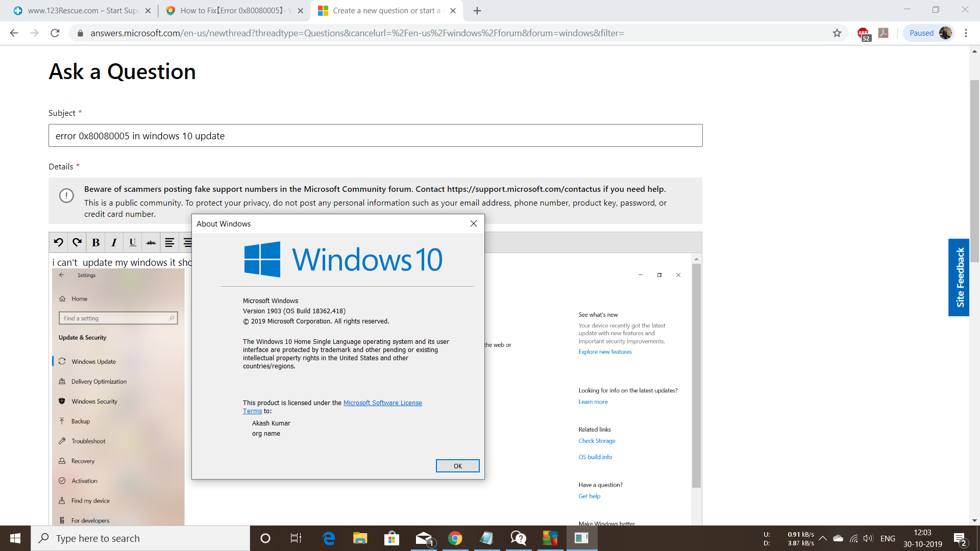The height and width of the screenshot is (551, 980).
Task: Switch to Chrome on taskbar
Action: (x=455, y=538)
